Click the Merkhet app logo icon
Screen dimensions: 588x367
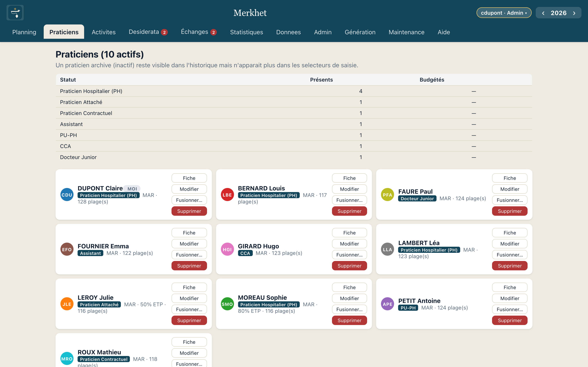(x=15, y=13)
